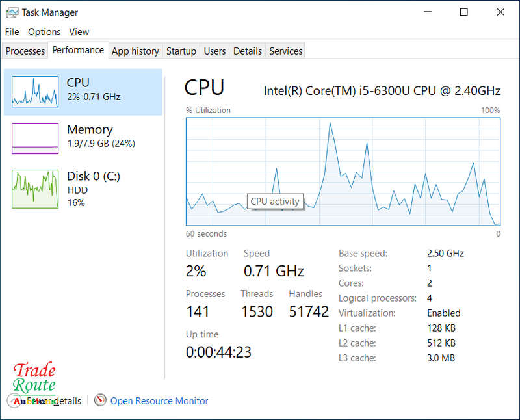The image size is (520, 420).
Task: Go to the Startup tab
Action: [181, 51]
